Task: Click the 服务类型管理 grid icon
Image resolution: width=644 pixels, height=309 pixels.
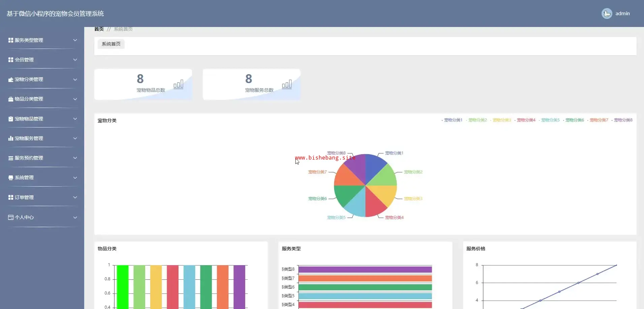Action: [11, 40]
